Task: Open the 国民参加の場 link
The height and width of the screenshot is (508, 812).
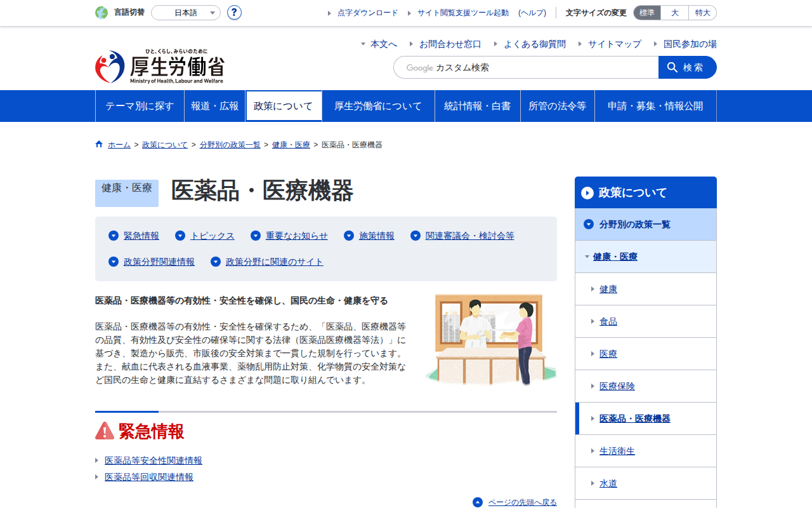Action: click(690, 44)
